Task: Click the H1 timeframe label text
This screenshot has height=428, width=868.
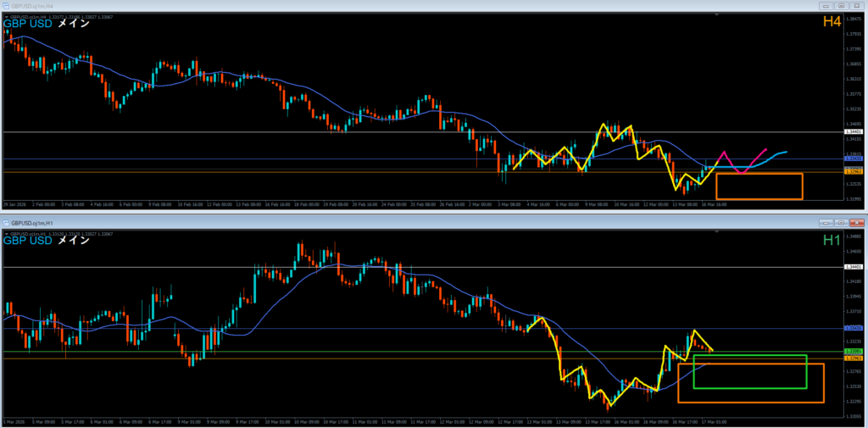Action: [x=832, y=241]
